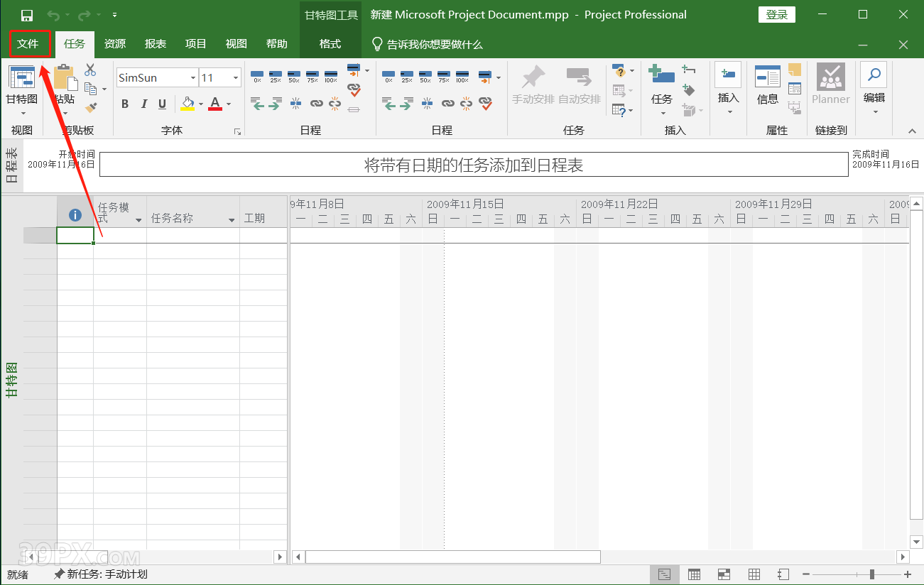Click the Planner icon in 链接到

coord(830,76)
